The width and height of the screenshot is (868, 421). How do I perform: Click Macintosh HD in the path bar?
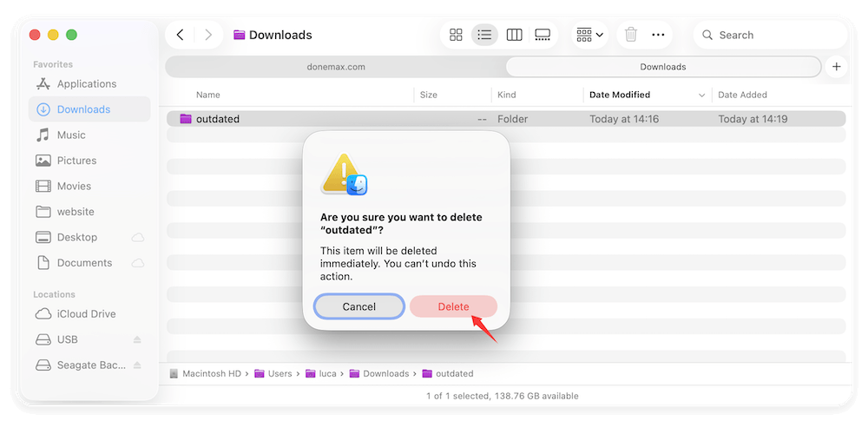pyautogui.click(x=206, y=374)
